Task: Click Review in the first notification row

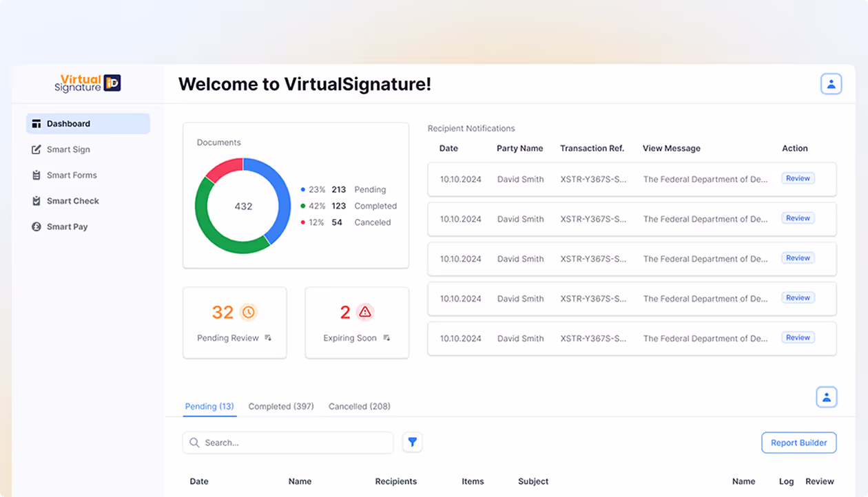Action: click(798, 178)
